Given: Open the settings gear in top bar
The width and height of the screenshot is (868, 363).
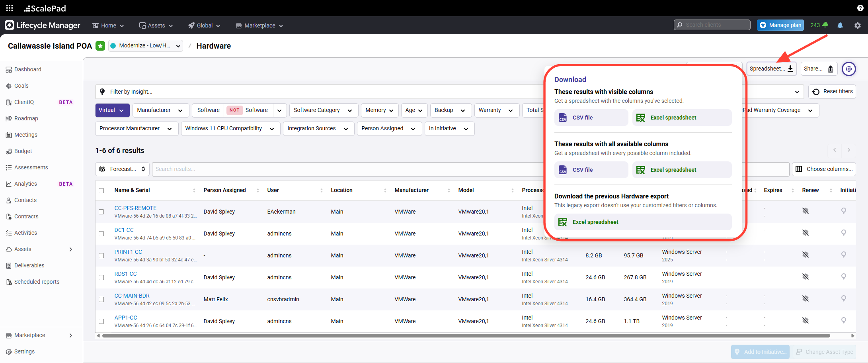Looking at the screenshot, I should pos(858,25).
